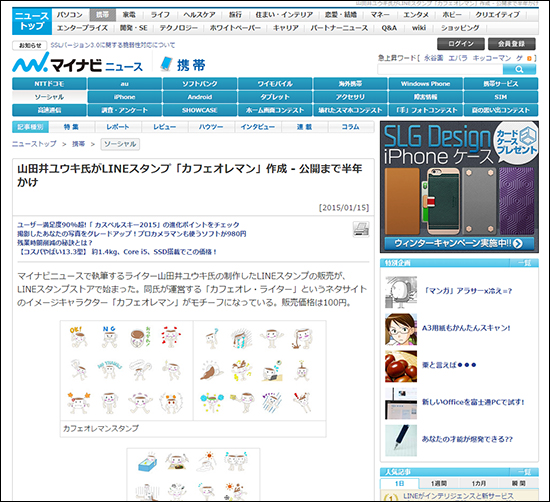The height and width of the screenshot is (502, 550).
Task: Switch to the 特集 article type tab
Action: 71,127
